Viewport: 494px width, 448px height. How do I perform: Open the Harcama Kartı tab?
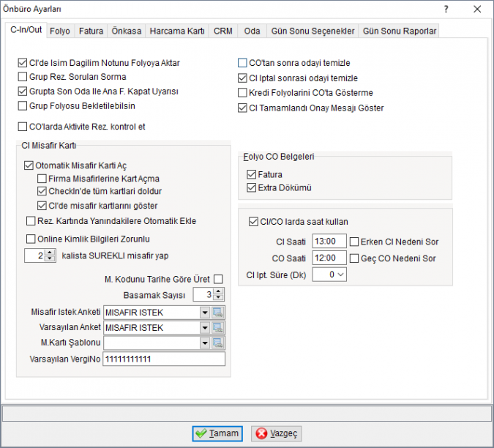(177, 31)
